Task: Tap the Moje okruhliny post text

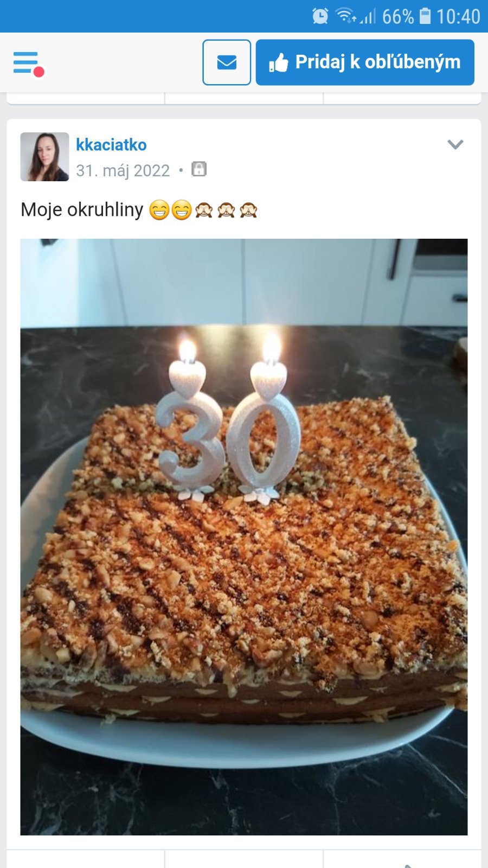Action: (82, 210)
